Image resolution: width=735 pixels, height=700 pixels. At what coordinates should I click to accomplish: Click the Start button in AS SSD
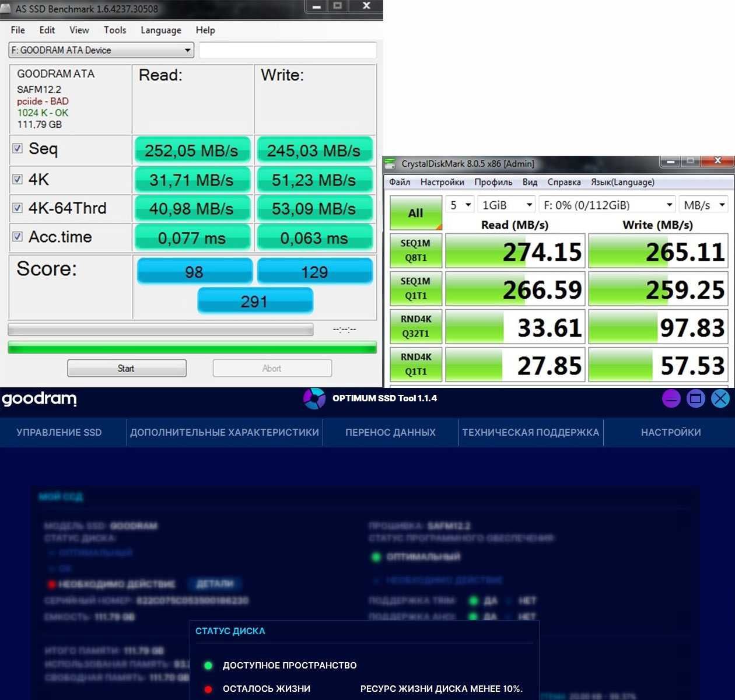127,368
